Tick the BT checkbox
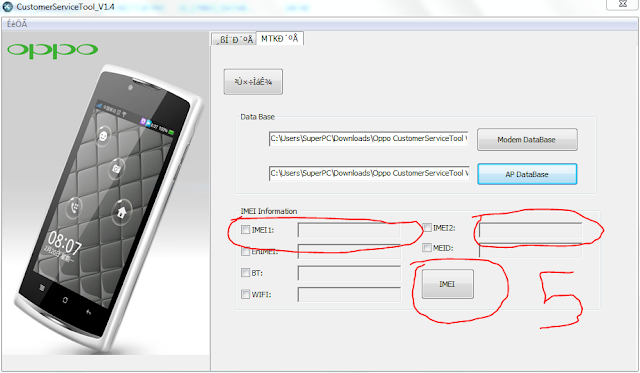Screen dimensions: 640x373 pos(245,273)
